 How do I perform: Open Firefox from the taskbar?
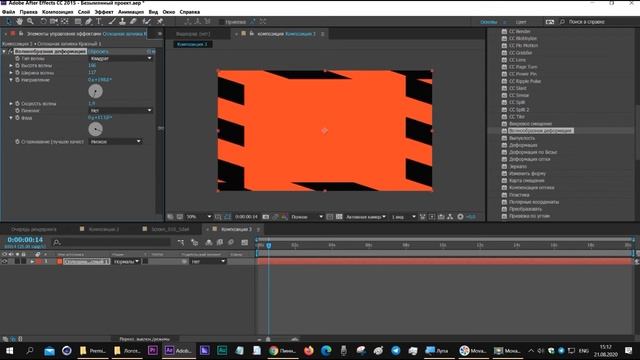coord(309,351)
